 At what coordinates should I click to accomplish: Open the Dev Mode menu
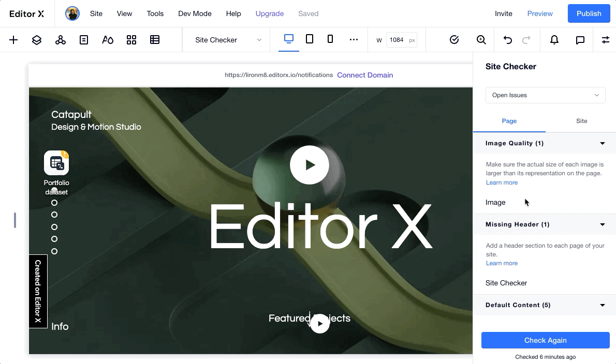click(x=195, y=13)
